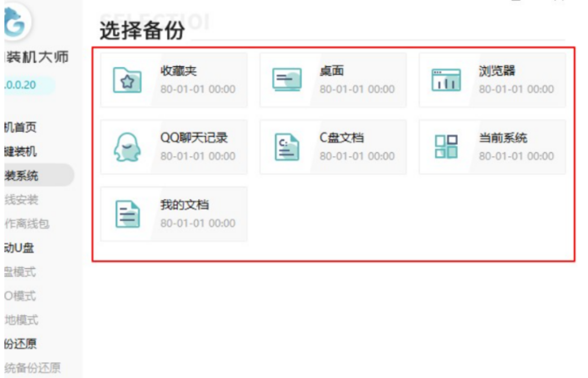Open the 统备份还原 sidebar item
588x378 pixels.
click(33, 368)
